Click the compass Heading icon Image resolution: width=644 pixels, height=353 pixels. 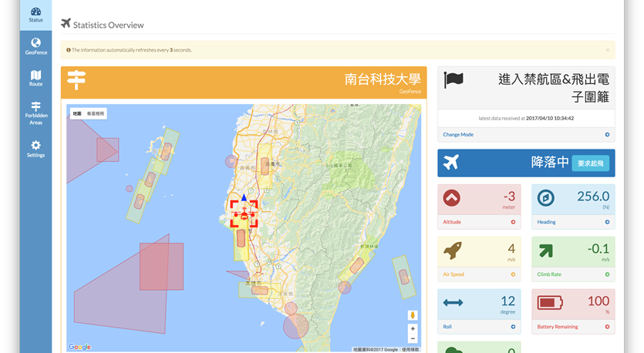[x=546, y=198]
